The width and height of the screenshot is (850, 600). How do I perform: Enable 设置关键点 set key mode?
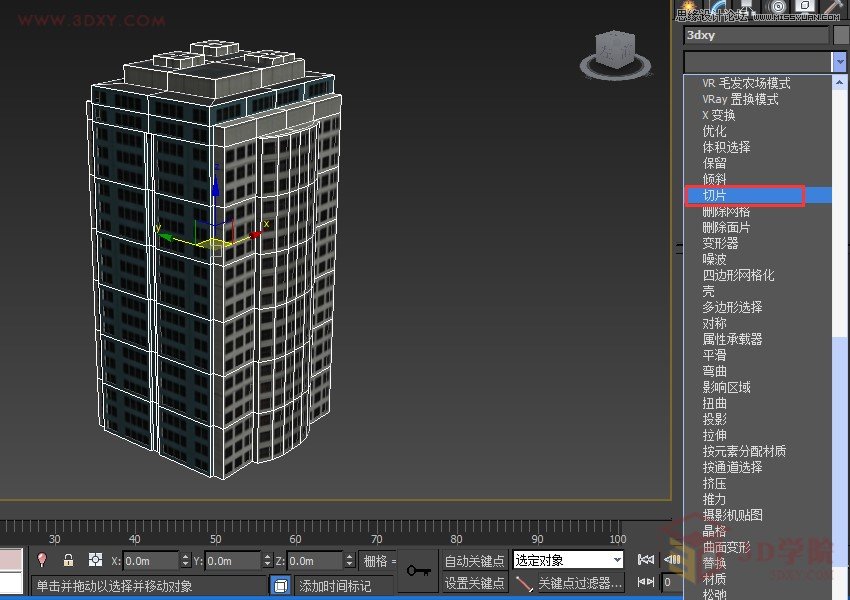pos(474,581)
